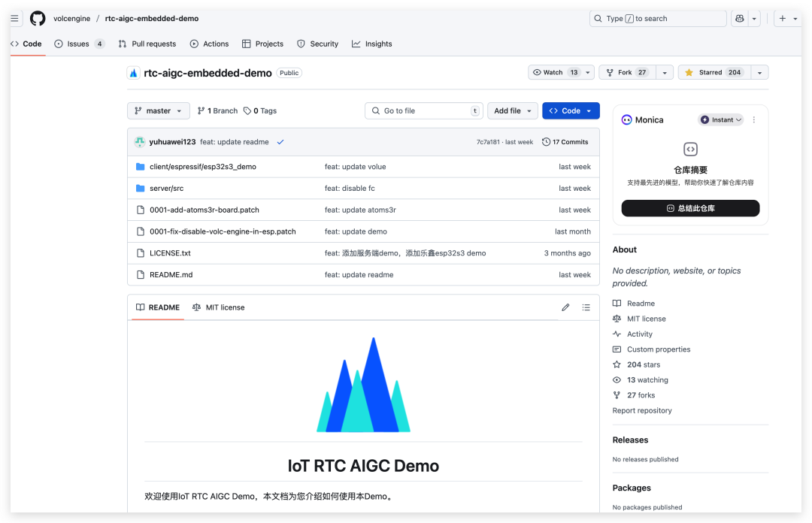Open the master branch dropdown

159,110
